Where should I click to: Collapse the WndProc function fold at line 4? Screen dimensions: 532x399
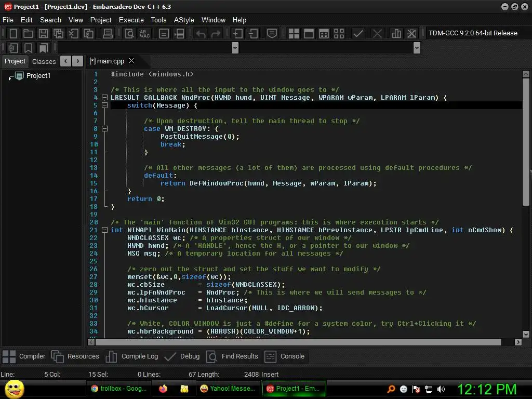tap(105, 98)
